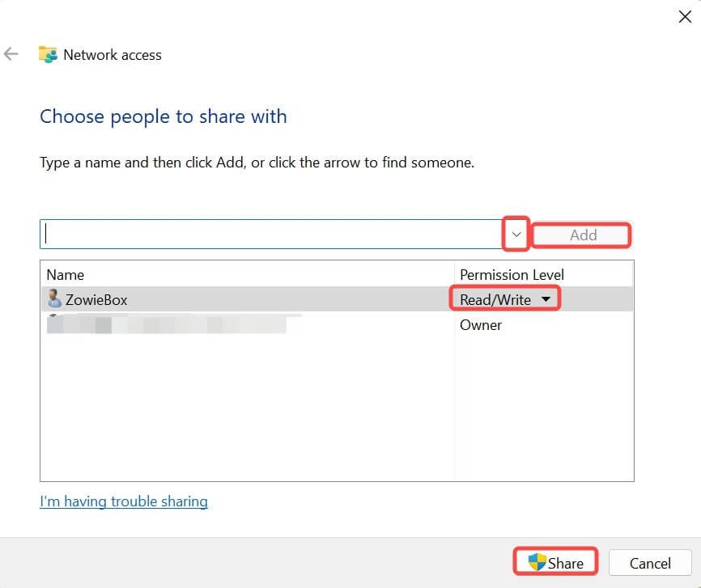Screen dimensions: 701x588
Task: Focus the name entry text field
Action: (x=271, y=234)
